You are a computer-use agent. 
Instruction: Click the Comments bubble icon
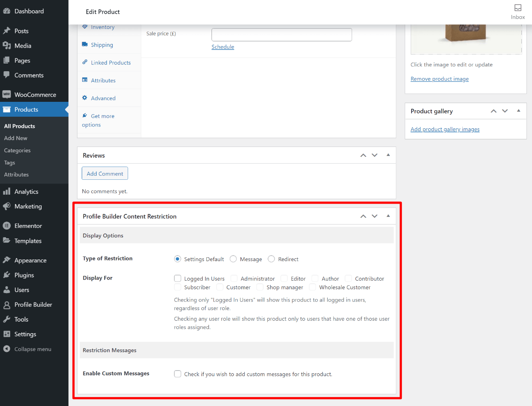pos(6,75)
